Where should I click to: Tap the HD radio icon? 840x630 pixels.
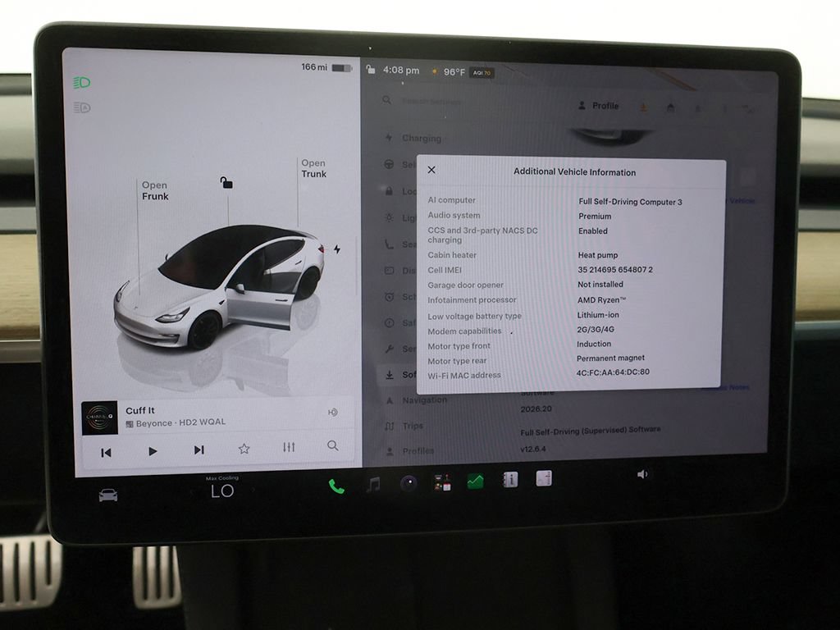tap(333, 412)
